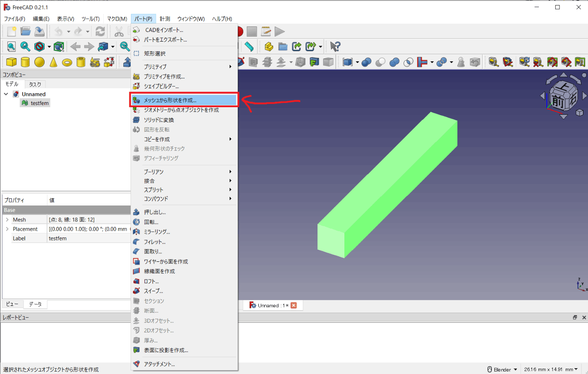Open the undo history dropdown arrow
Image resolution: width=588 pixels, height=374 pixels.
[68, 32]
